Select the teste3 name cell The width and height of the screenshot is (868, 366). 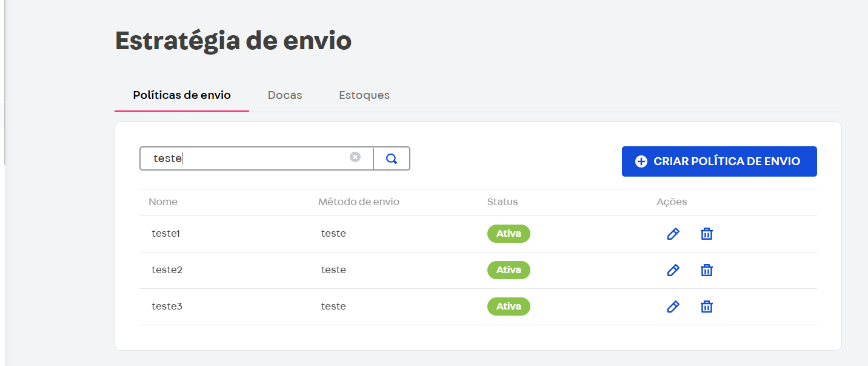167,307
